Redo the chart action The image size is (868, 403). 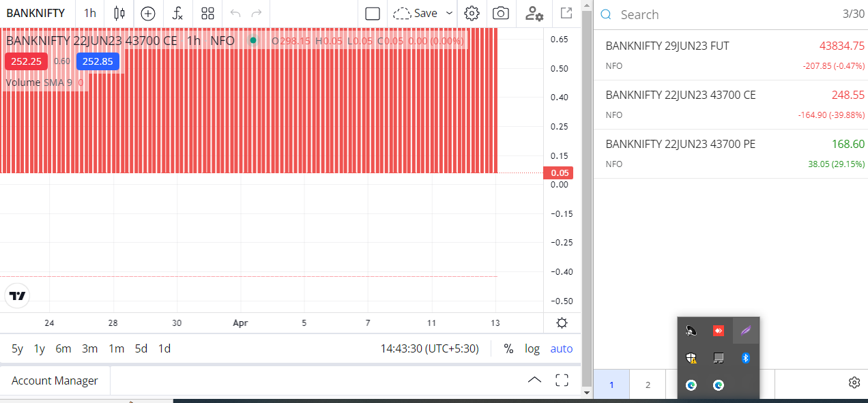pyautogui.click(x=257, y=13)
